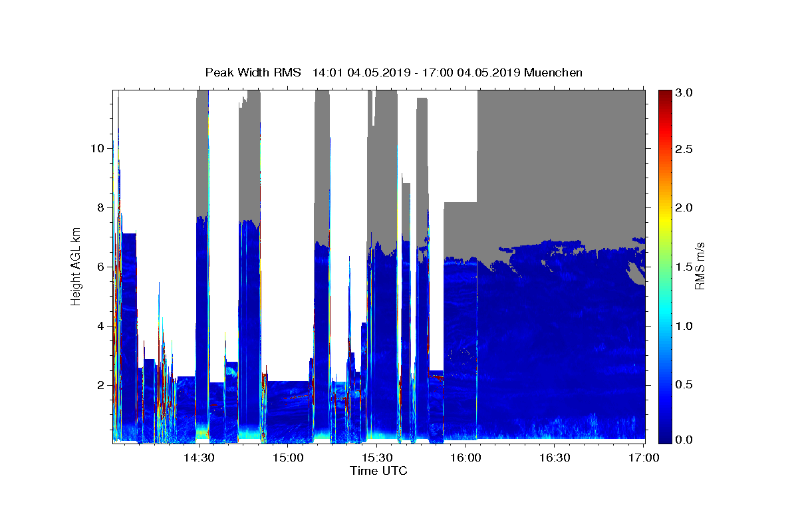Click the 'Muenchen' location text in title
Image resolution: width=798 pixels, height=532 pixels.
click(x=553, y=72)
